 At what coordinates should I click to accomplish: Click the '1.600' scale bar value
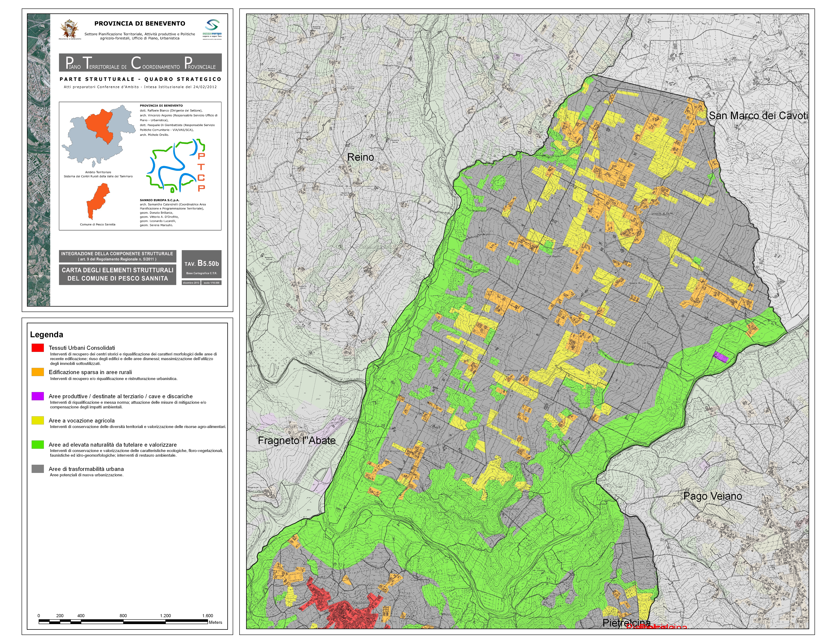[x=208, y=616]
